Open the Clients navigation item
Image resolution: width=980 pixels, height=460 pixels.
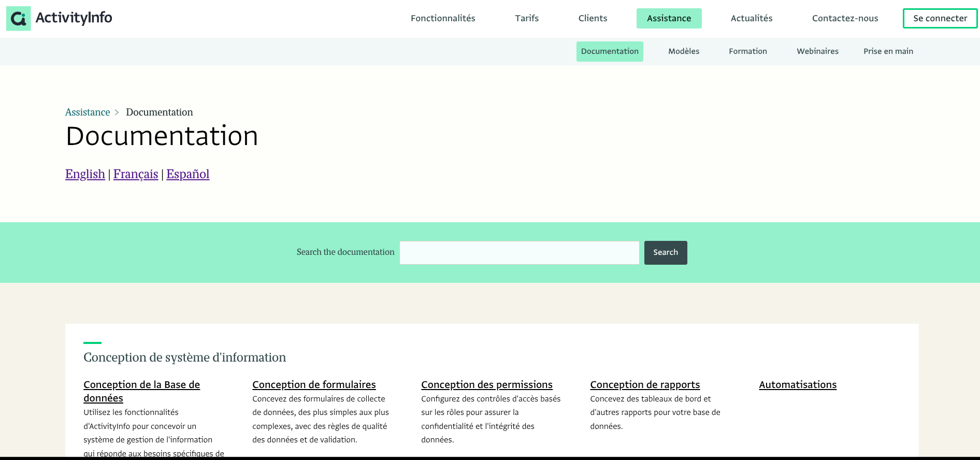tap(593, 19)
